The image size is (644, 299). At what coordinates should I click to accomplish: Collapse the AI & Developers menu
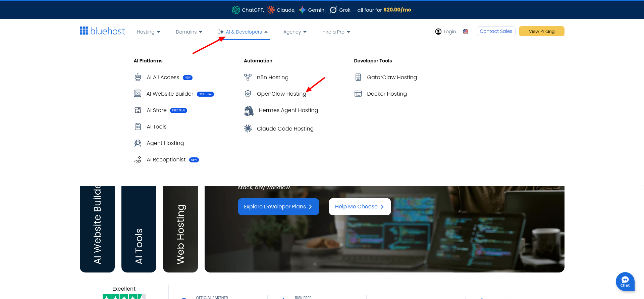click(x=244, y=32)
